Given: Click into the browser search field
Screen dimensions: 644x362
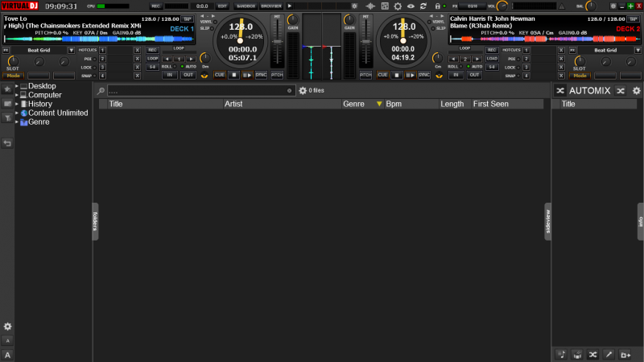Looking at the screenshot, I should (x=201, y=91).
